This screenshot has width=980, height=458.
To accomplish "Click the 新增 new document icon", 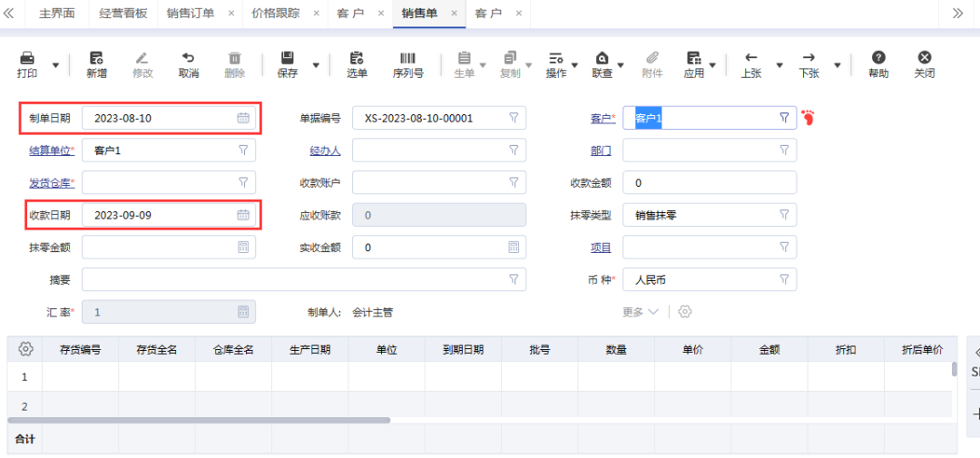I will [x=96, y=58].
